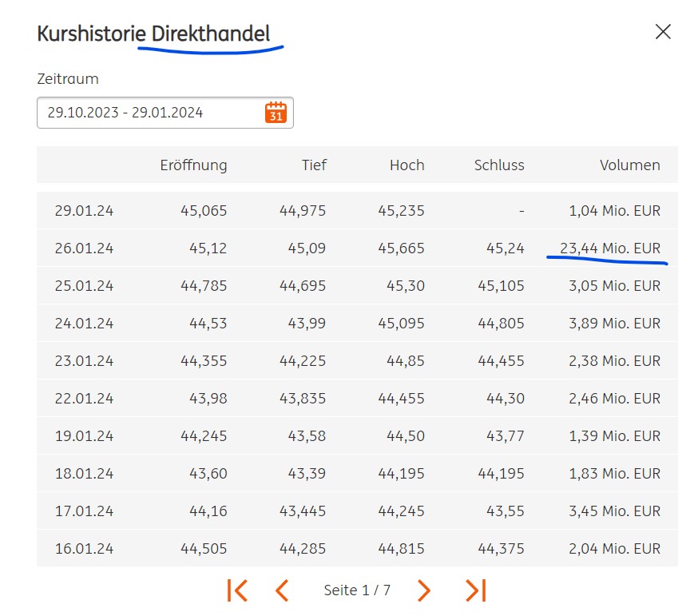Click the Zeitraum date range field
694x616 pixels.
[165, 113]
